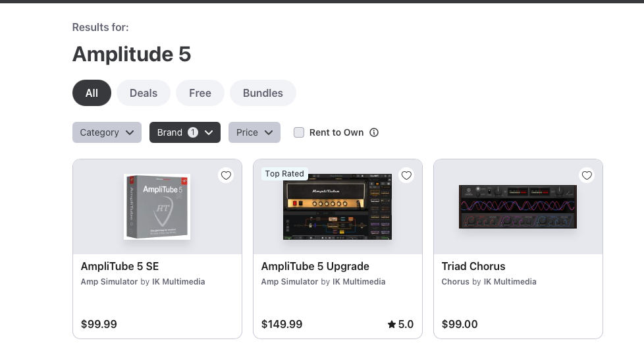Click the 5.0 star rating

click(400, 324)
